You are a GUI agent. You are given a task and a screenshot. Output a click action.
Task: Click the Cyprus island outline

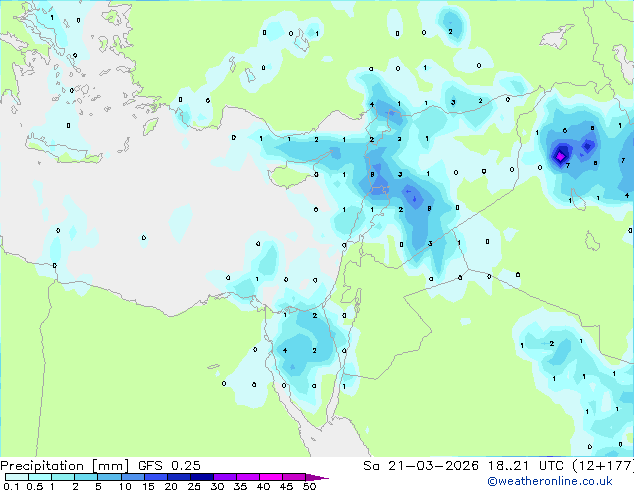pos(299,172)
